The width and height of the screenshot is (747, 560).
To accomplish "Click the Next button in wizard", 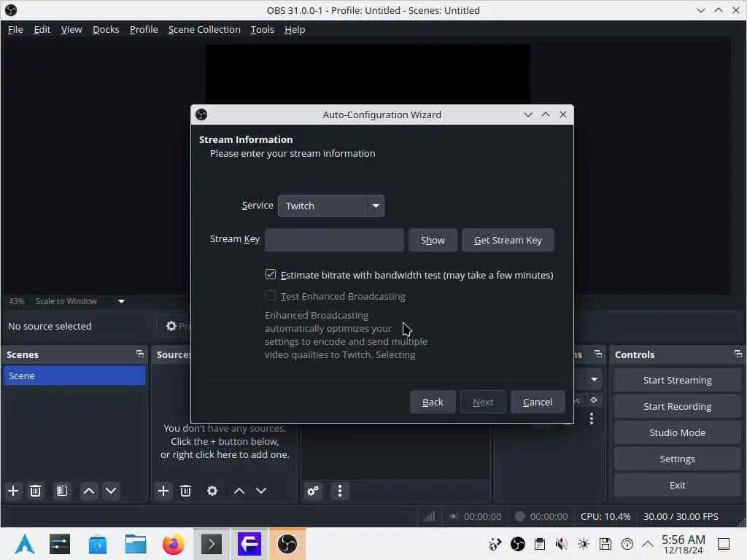I will tap(483, 402).
